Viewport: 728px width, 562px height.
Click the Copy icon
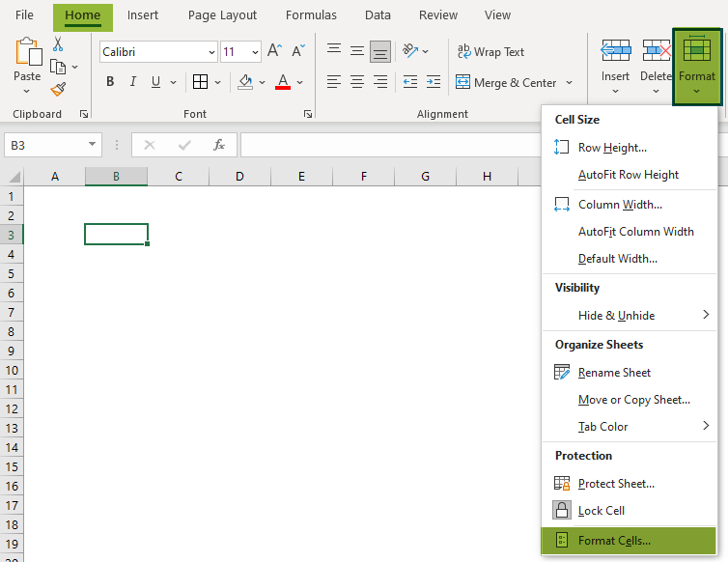pos(58,67)
